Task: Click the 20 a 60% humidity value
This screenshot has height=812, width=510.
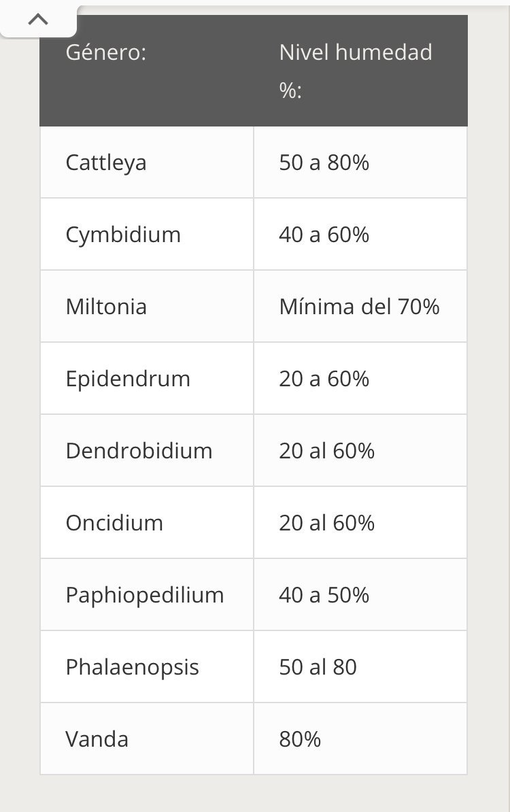Action: point(324,379)
